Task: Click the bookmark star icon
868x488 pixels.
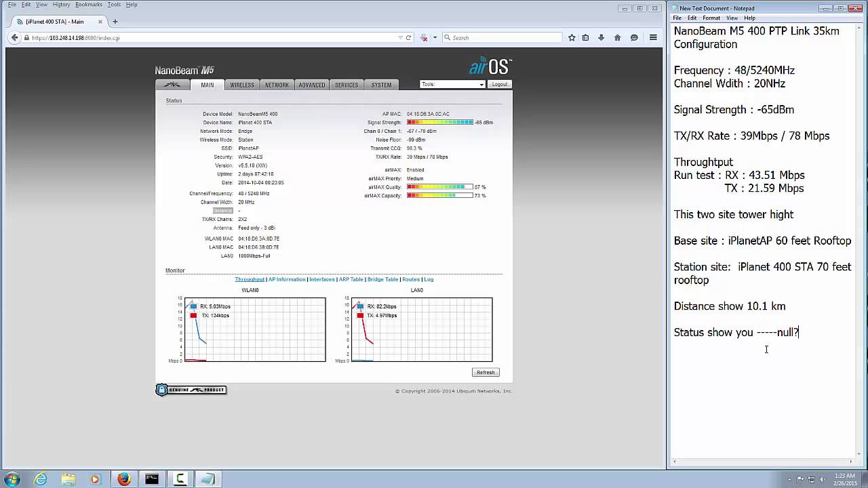Action: tap(572, 38)
